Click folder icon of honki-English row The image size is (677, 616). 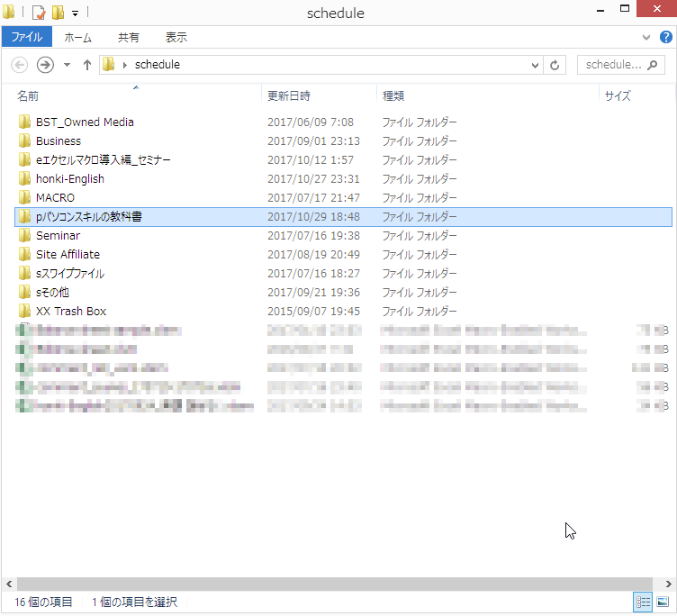(24, 178)
